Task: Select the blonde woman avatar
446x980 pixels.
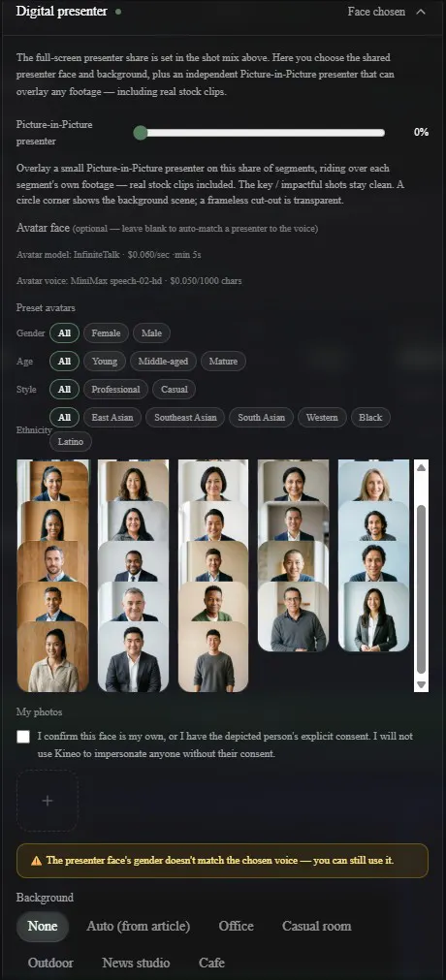Action: click(374, 481)
